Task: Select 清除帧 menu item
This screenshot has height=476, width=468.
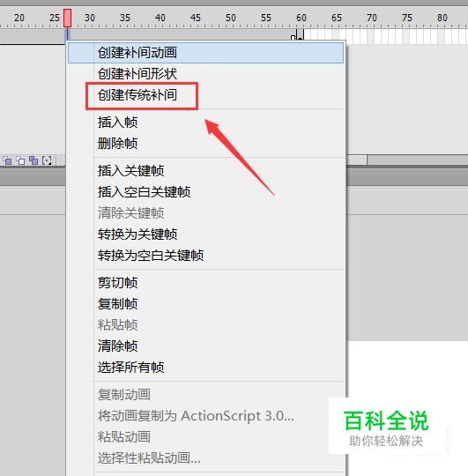Action: [205, 346]
